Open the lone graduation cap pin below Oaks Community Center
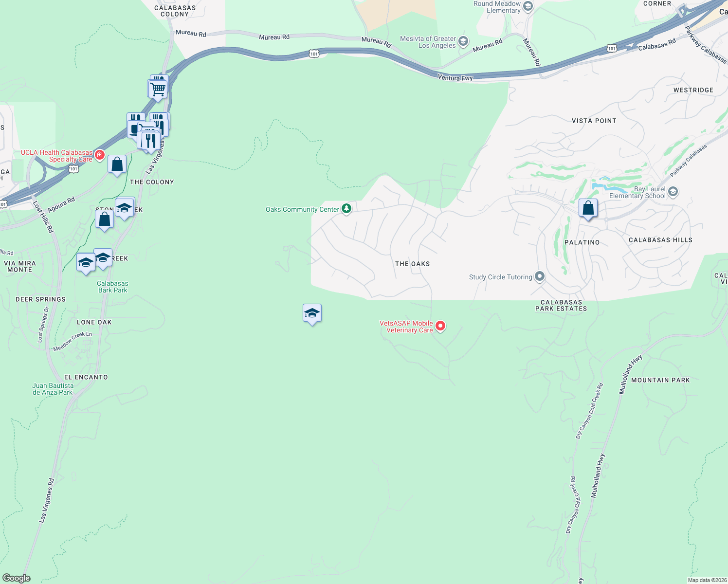The height and width of the screenshot is (584, 728). tap(311, 313)
